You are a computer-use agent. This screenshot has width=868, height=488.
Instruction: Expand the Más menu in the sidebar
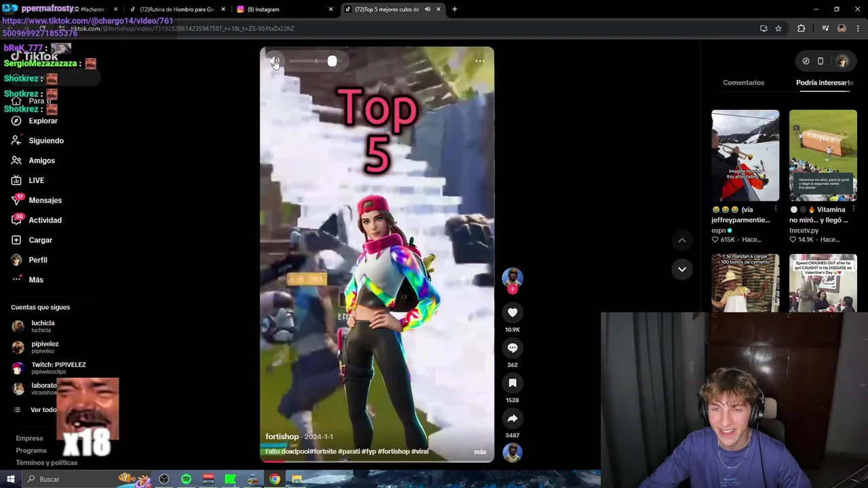coord(28,280)
